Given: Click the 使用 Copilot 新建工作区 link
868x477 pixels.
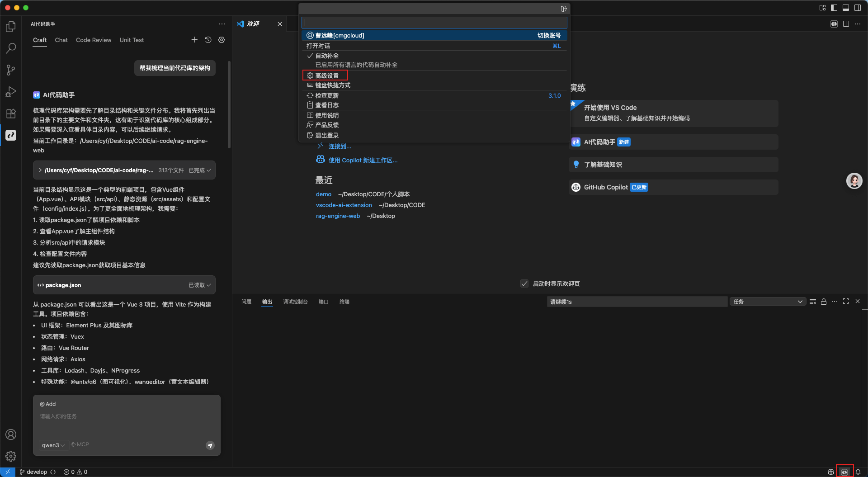Looking at the screenshot, I should coord(363,161).
